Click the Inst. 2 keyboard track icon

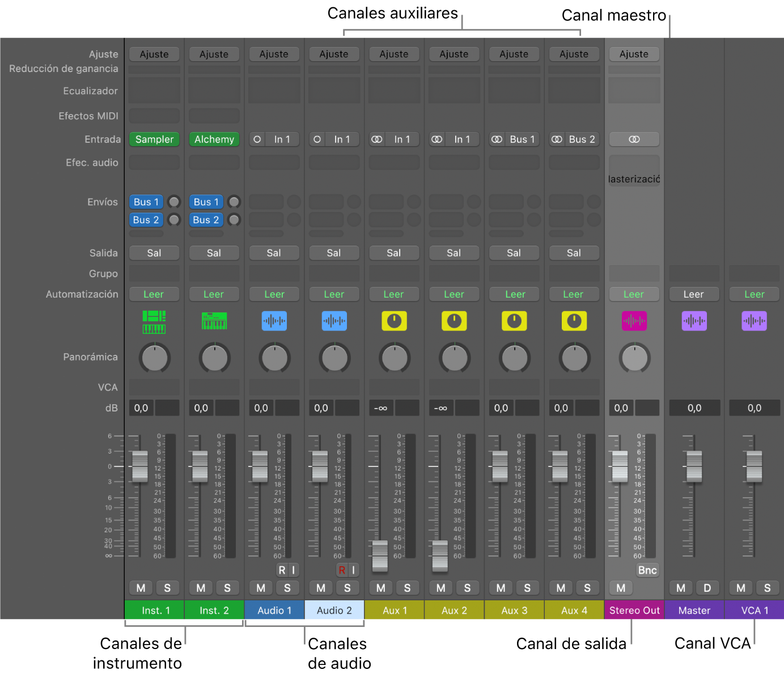point(214,321)
